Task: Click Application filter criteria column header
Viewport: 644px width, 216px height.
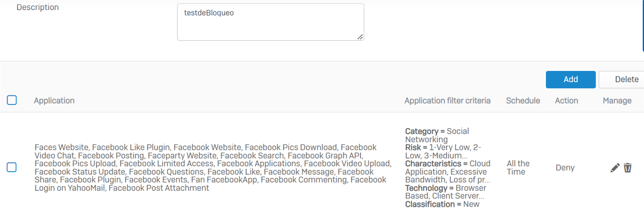Action: coord(447,100)
